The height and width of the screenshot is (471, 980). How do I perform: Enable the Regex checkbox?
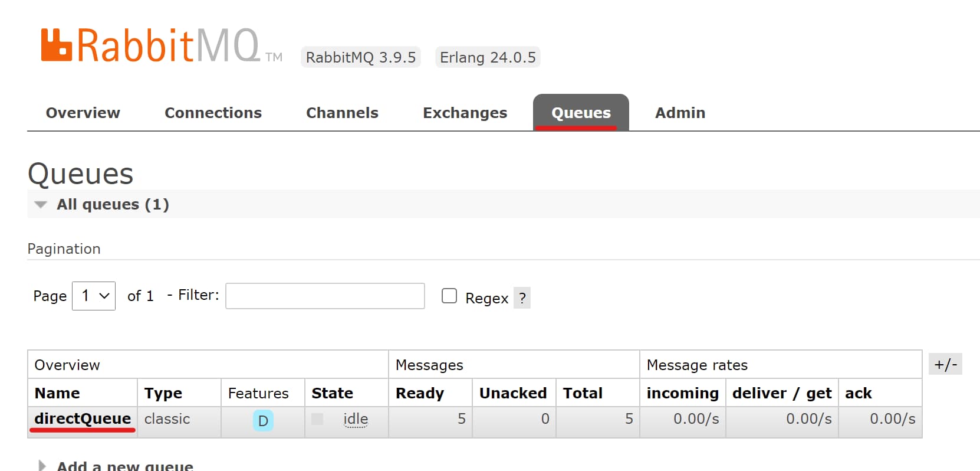coord(449,296)
